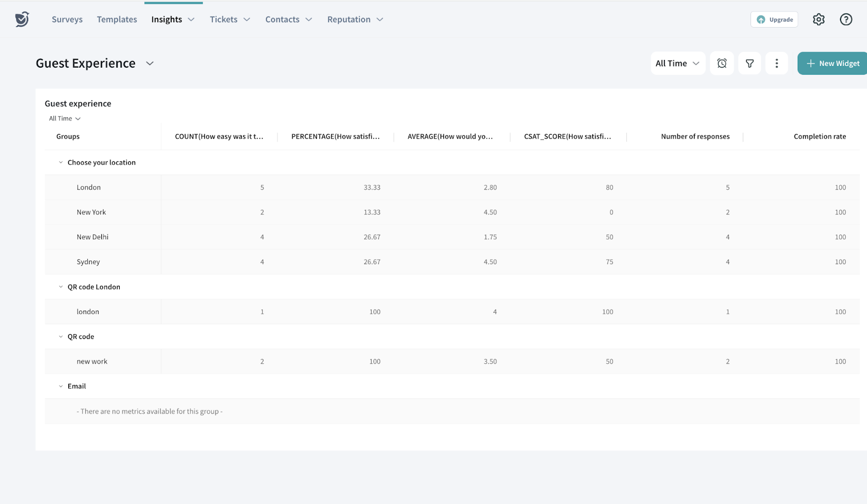Viewport: 867px width, 504px height.
Task: Click new work's average value 3.50
Action: click(490, 362)
